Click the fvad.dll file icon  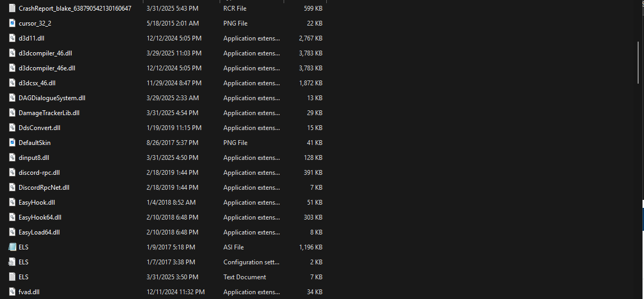[x=12, y=292]
